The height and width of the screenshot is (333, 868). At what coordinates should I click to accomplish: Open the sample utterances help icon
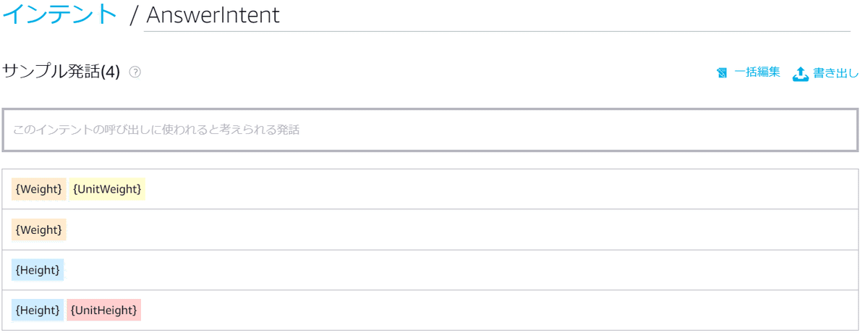tap(135, 72)
